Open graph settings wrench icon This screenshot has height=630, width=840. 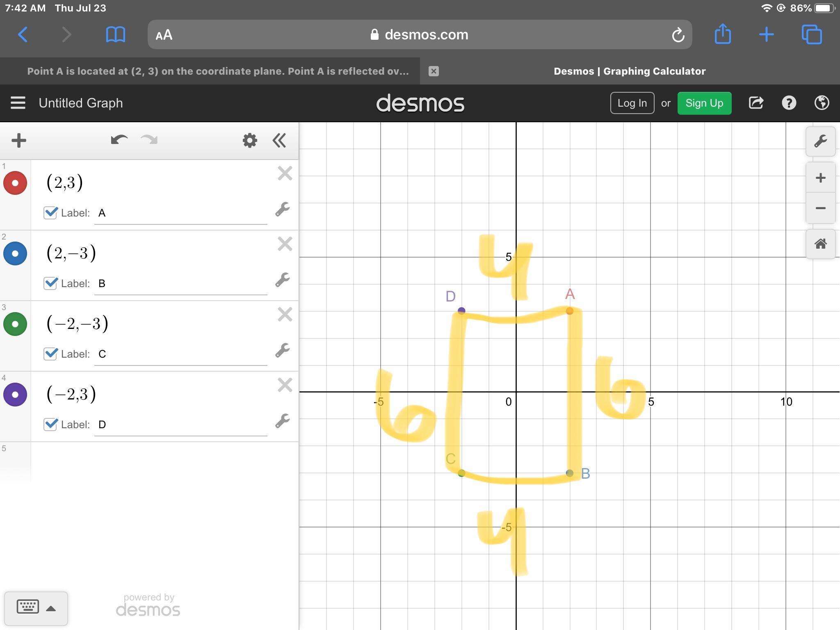pyautogui.click(x=820, y=141)
